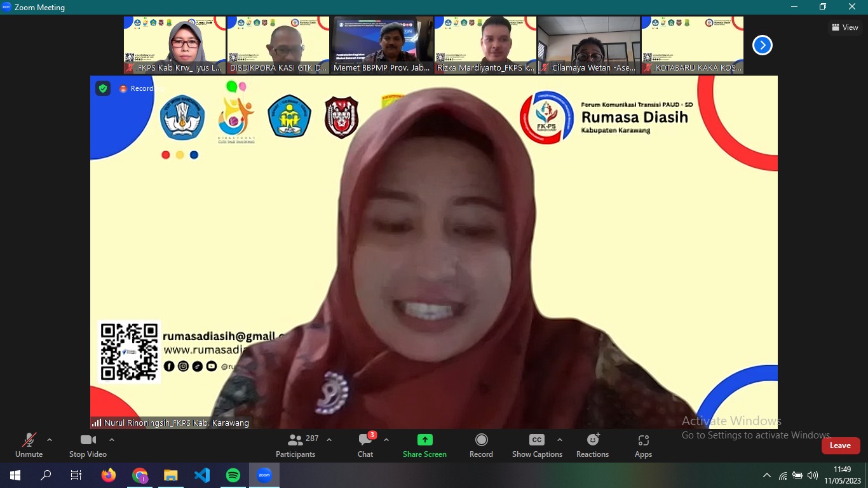Open Windows taskbar search
Screen dimensions: 868x488
46,475
